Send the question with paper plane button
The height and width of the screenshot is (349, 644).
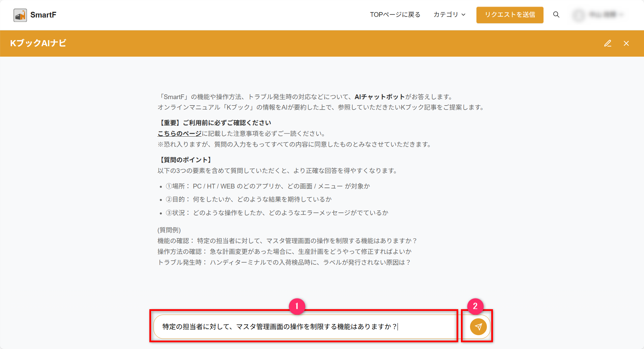point(478,326)
